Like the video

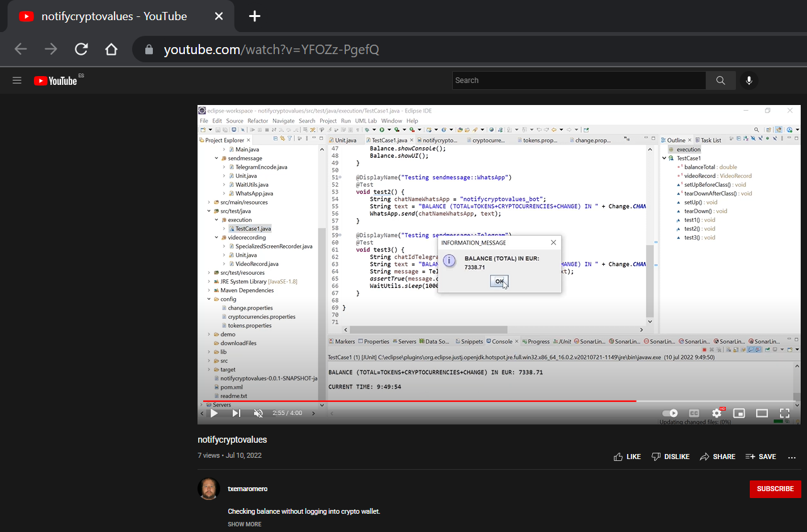pos(627,457)
